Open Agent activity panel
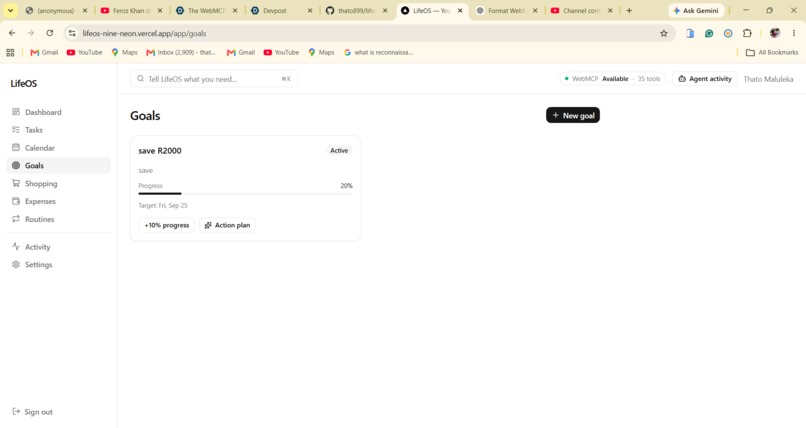This screenshot has width=806, height=428. (705, 79)
